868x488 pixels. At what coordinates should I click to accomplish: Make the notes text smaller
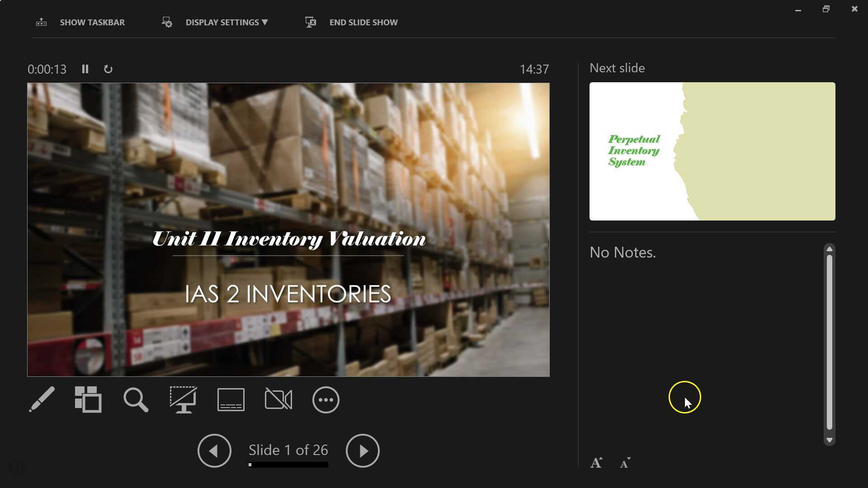click(x=625, y=463)
